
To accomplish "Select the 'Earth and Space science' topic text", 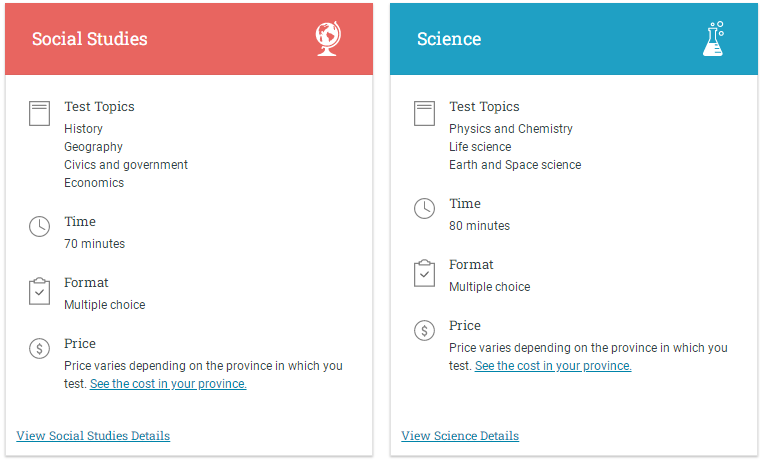I will coord(515,165).
